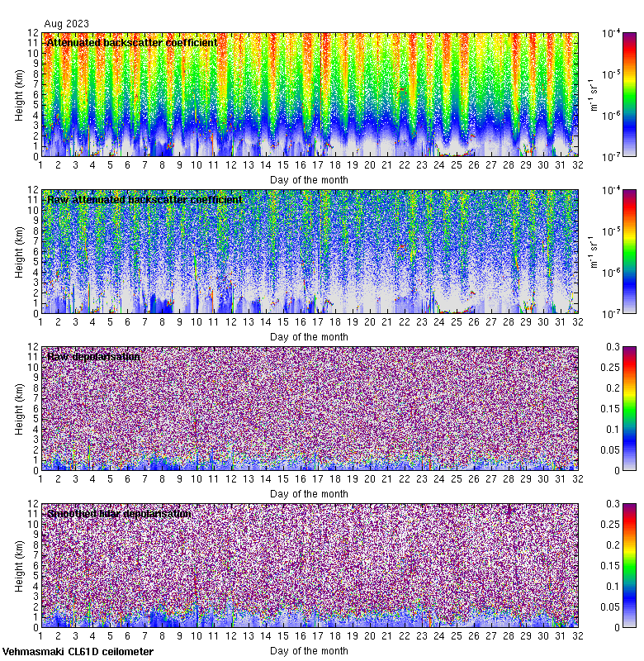Click the second panel's raw backscatter colorbar

(x=629, y=251)
